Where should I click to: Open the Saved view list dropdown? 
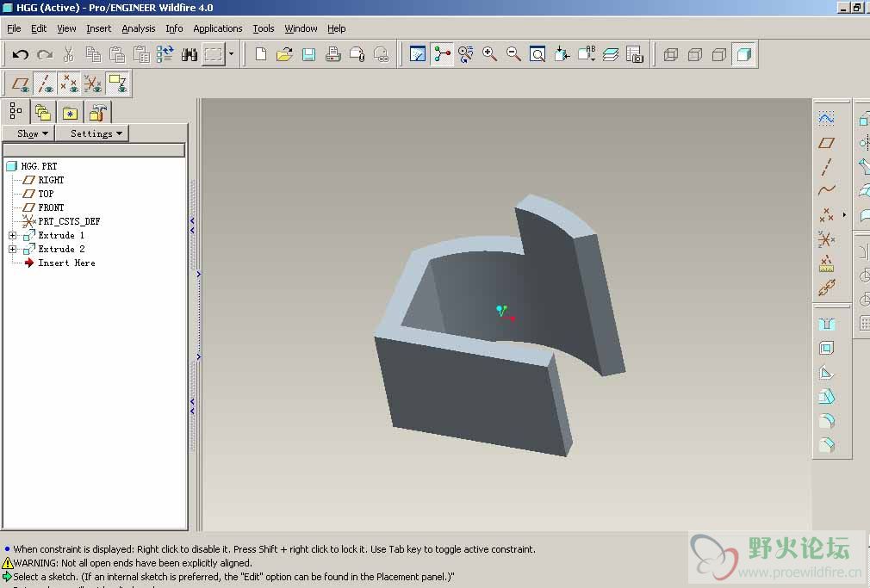pos(587,54)
